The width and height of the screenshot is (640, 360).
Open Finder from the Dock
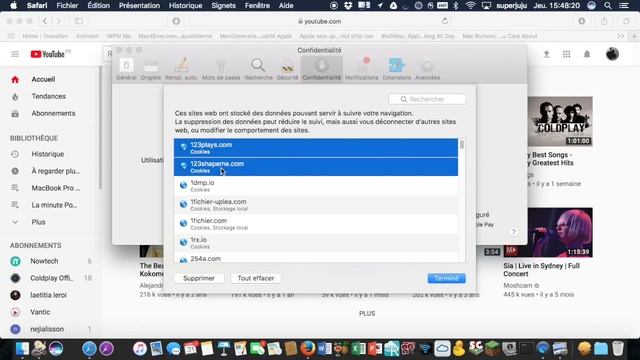pos(22,349)
